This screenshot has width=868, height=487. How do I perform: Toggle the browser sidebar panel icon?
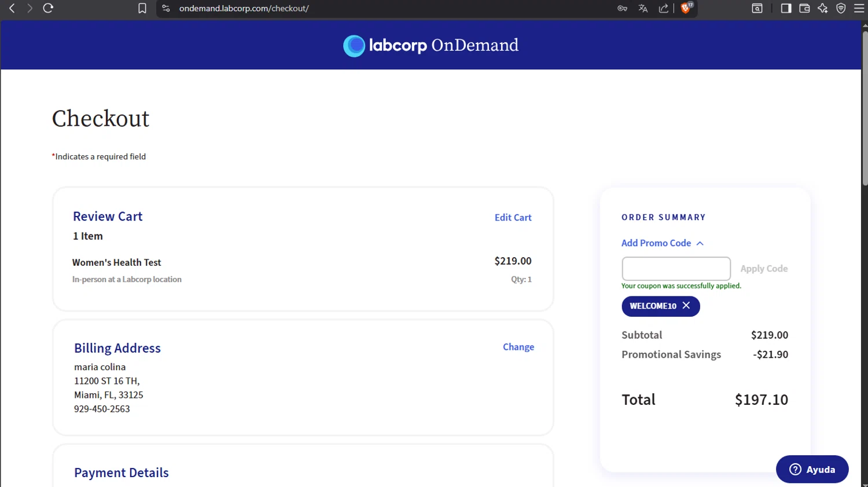coord(786,8)
